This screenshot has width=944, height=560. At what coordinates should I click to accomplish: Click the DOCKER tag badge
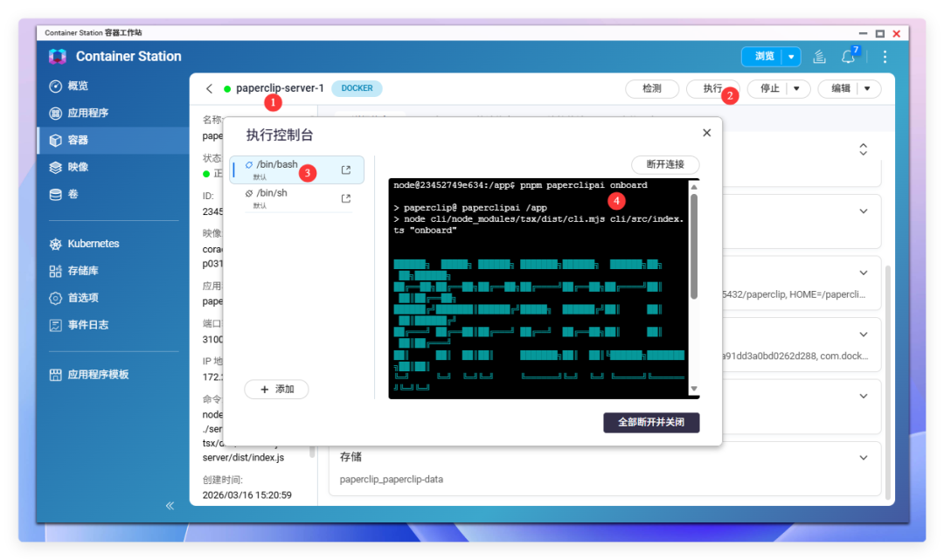[357, 88]
